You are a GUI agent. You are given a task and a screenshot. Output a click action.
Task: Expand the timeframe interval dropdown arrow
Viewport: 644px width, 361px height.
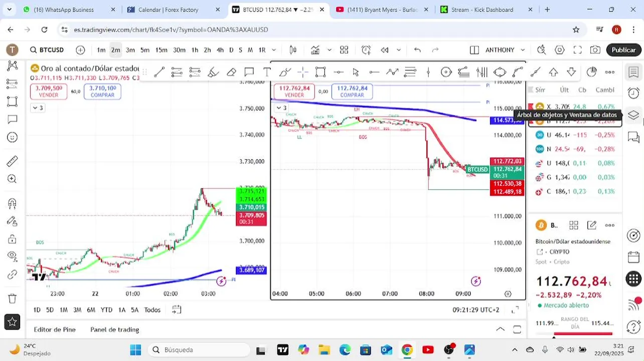pos(274,50)
